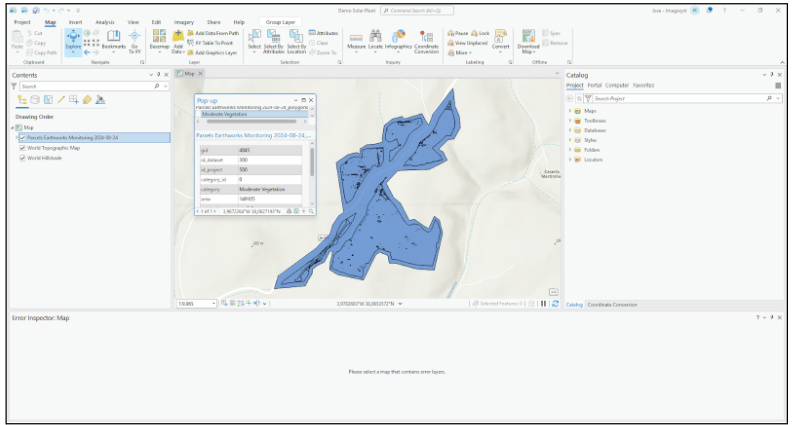Open notifications bell icon
This screenshot has height=425, width=797.
pos(710,10)
